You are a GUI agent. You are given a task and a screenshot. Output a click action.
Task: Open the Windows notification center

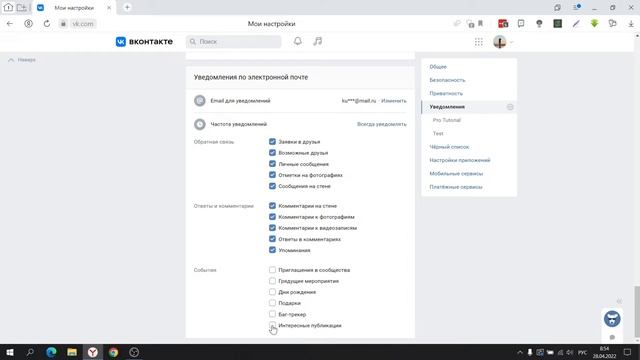[627, 352]
